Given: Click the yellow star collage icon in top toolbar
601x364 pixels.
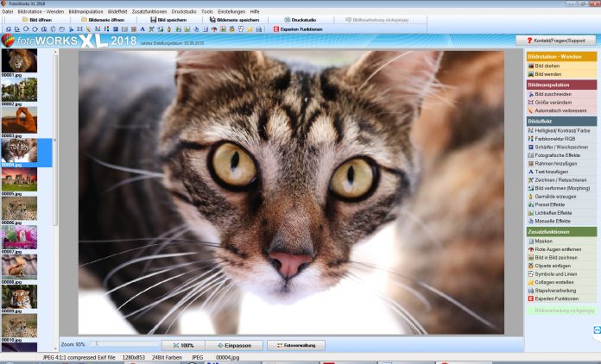Looking at the screenshot, I should point(250,29).
